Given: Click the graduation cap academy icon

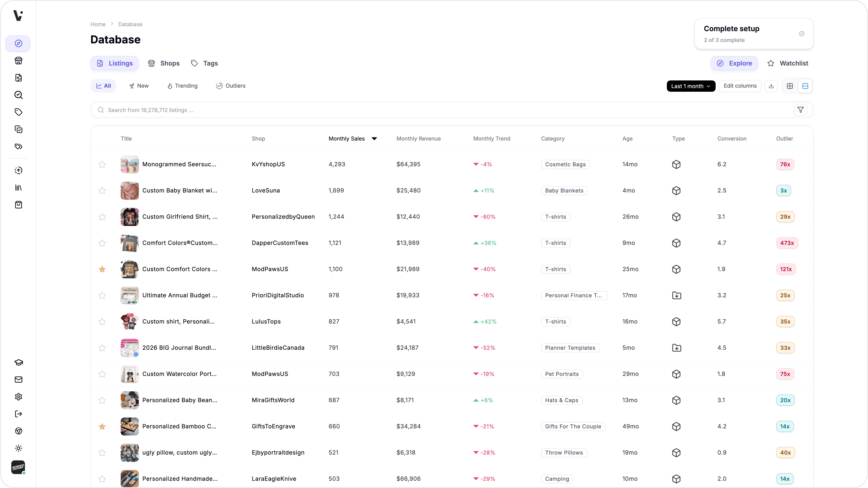Looking at the screenshot, I should pos(19,362).
